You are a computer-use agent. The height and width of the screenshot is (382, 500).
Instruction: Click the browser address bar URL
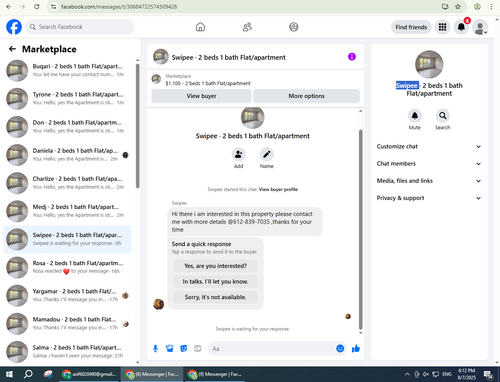point(119,7)
